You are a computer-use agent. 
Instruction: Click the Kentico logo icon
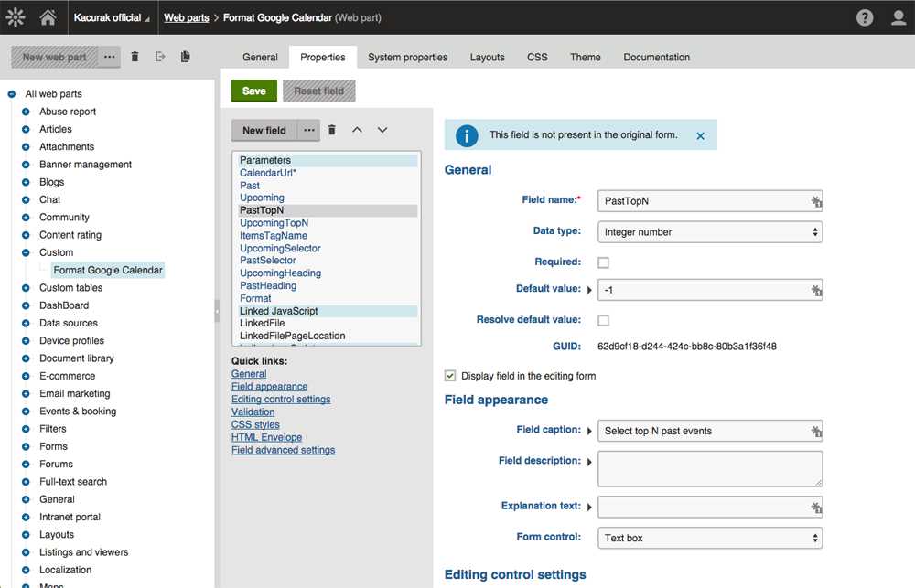pyautogui.click(x=16, y=17)
